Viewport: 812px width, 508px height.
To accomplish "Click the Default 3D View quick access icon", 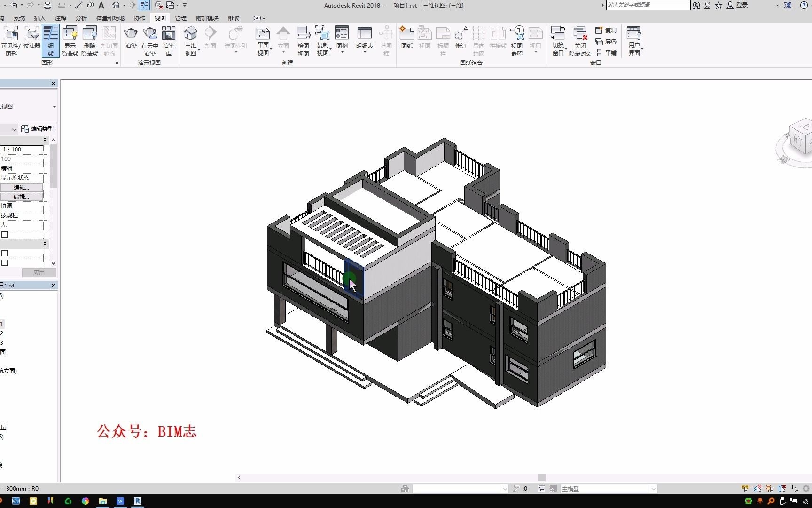I will pyautogui.click(x=116, y=5).
